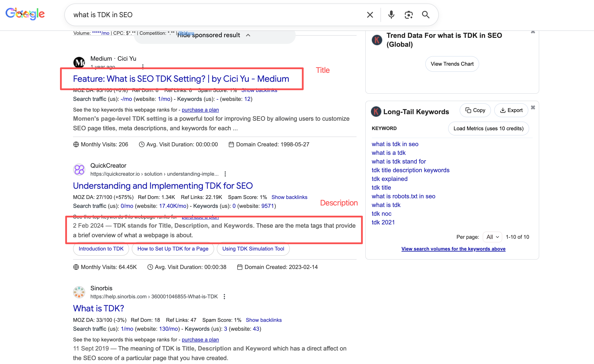Click keyword 'tdk noc'

(381, 214)
